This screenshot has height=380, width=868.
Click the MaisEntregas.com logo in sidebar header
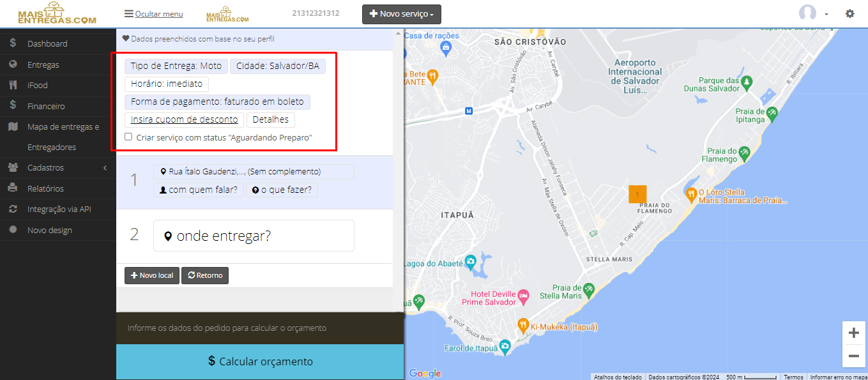pyautogui.click(x=57, y=13)
